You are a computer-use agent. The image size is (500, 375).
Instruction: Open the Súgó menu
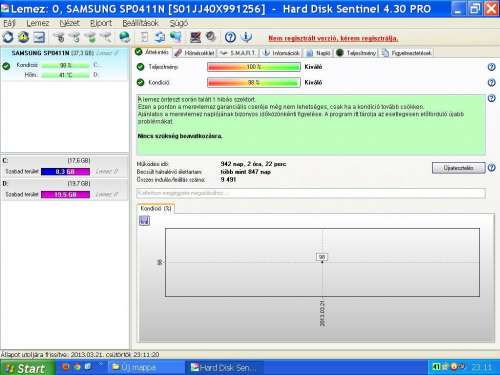pyautogui.click(x=179, y=23)
